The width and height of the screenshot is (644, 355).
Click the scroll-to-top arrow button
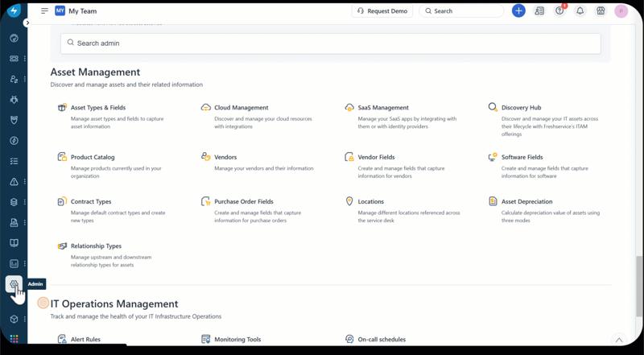point(618,340)
